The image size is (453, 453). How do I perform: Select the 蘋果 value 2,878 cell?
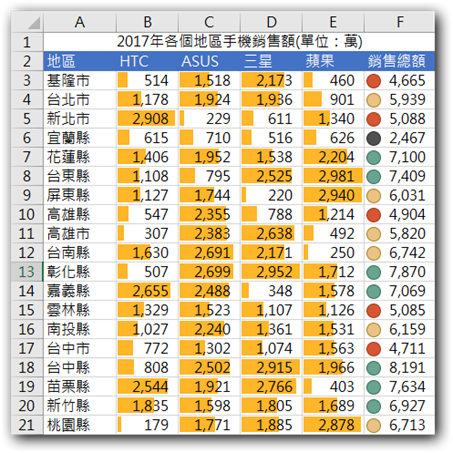[333, 425]
